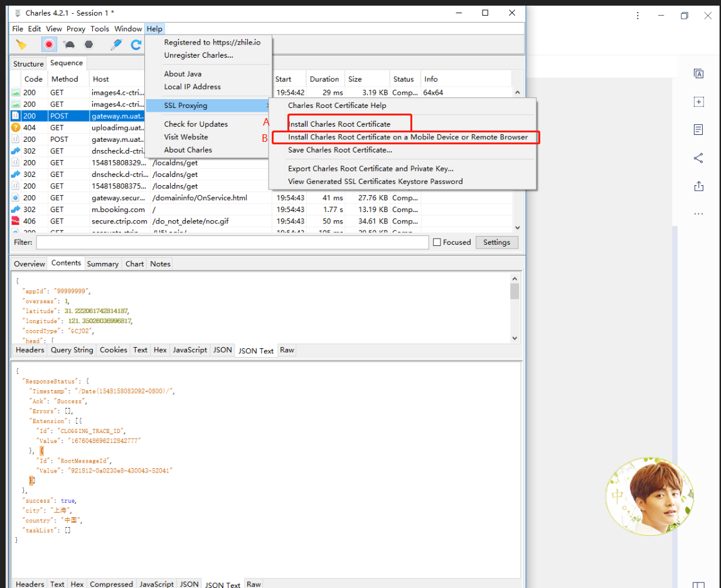Open response Compressed tab
The width and height of the screenshot is (721, 588).
(111, 584)
